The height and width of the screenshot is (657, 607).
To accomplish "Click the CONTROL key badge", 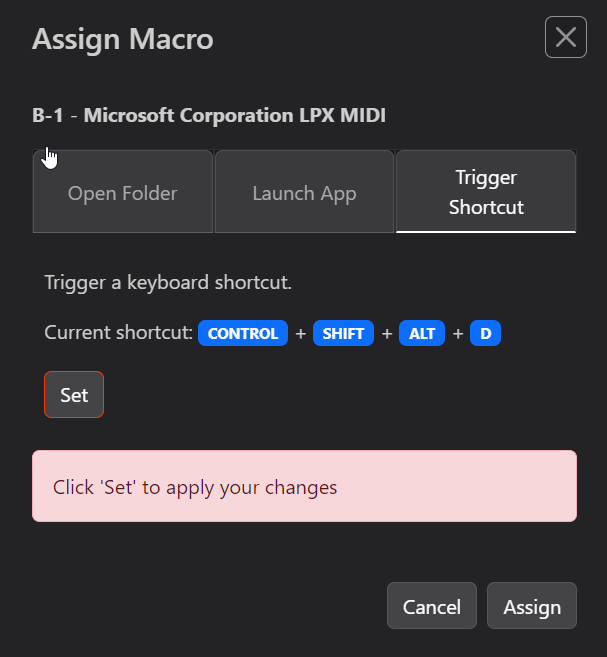I will [243, 334].
